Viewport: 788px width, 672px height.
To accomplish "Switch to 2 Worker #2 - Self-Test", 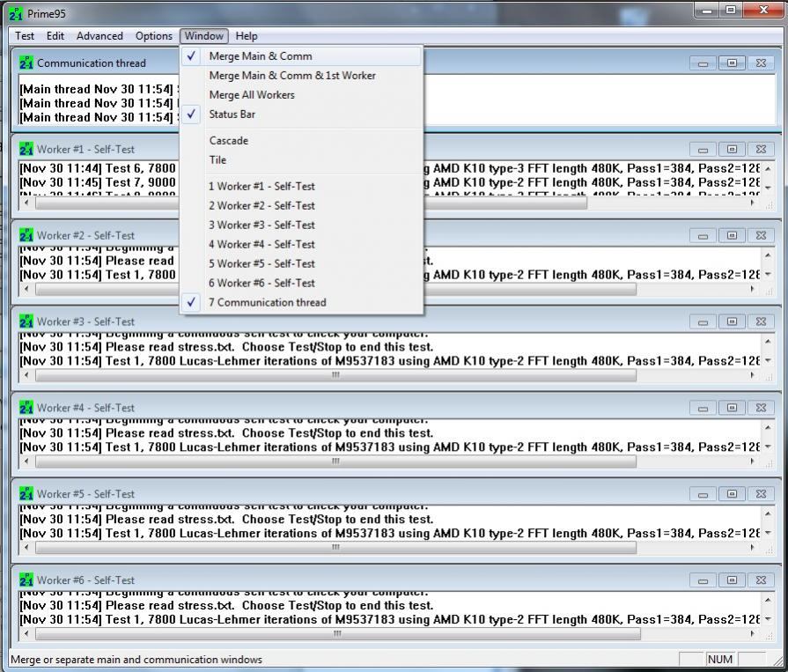I will [301, 205].
